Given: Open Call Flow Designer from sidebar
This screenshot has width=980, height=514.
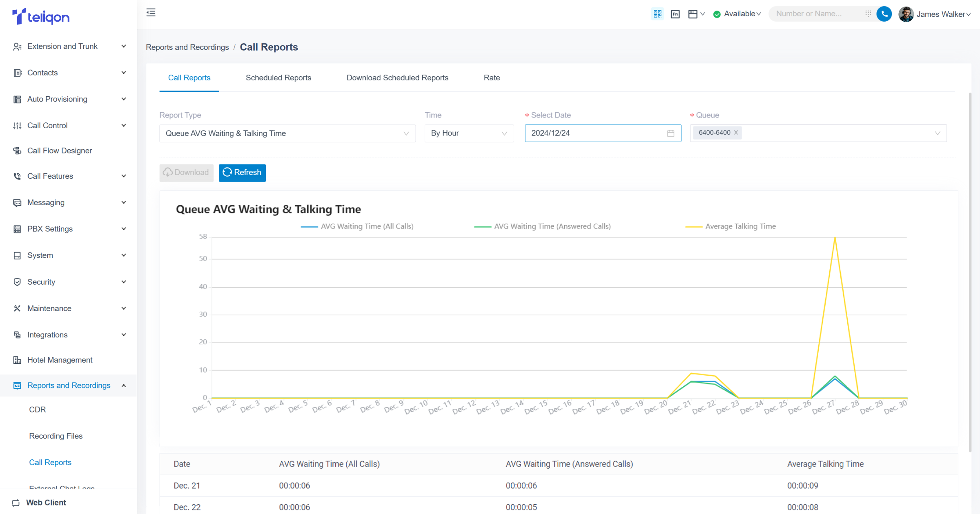Looking at the screenshot, I should coord(60,151).
